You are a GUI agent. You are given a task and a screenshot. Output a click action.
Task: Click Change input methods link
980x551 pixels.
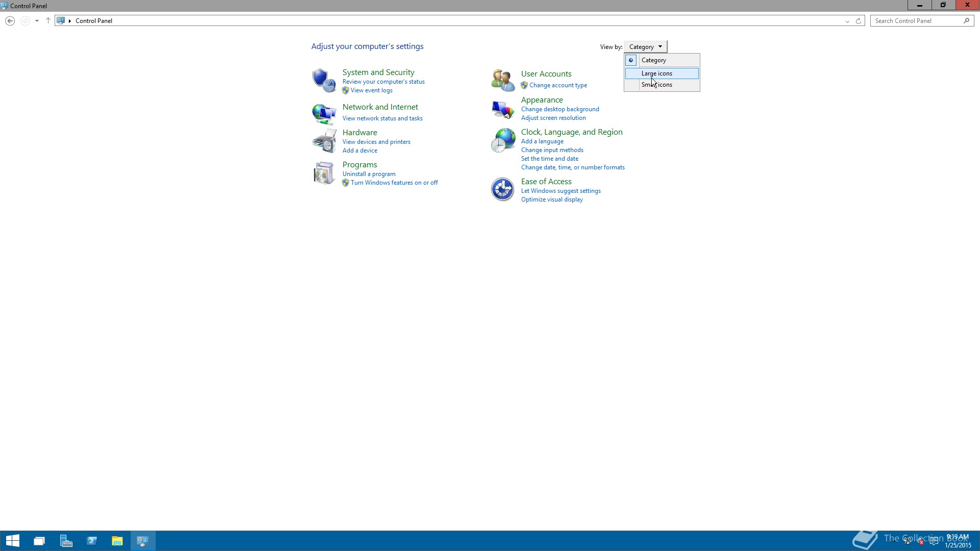click(552, 150)
